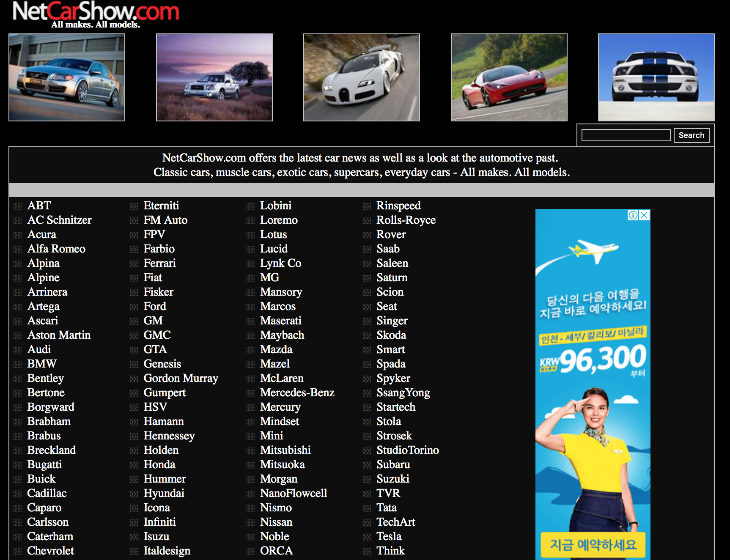Screen dimensions: 730x560
Task: Open the ABT make link
Action: [x=39, y=206]
